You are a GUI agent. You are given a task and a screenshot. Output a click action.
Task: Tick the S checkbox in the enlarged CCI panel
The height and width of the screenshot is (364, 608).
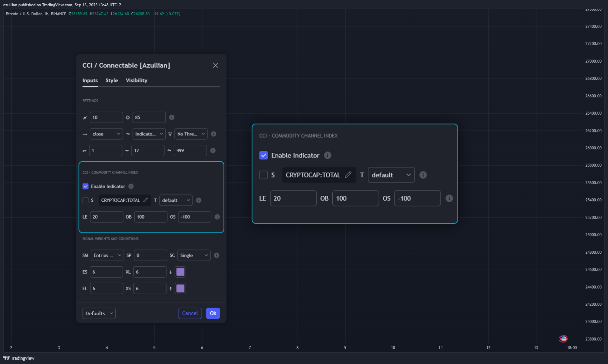(x=263, y=175)
